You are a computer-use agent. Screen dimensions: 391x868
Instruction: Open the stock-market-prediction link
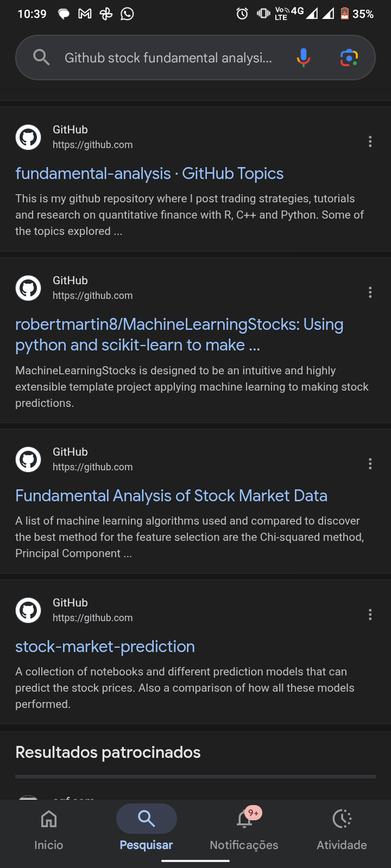[105, 647]
